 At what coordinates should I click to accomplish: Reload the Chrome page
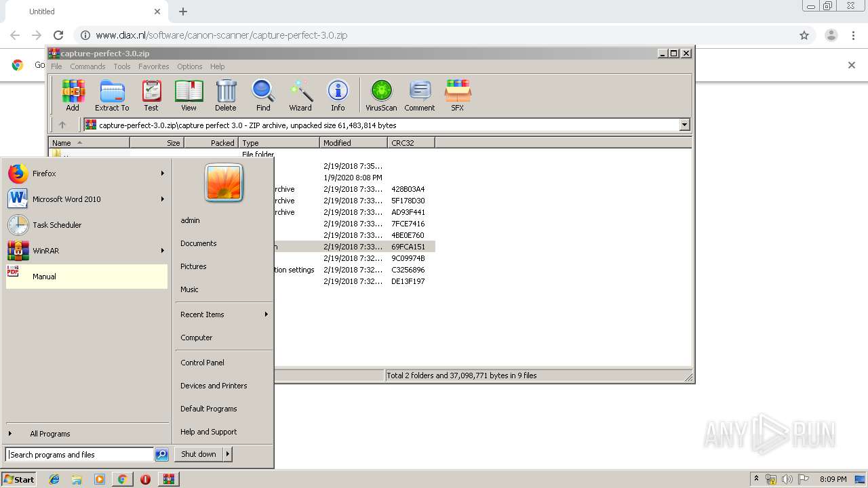(58, 35)
